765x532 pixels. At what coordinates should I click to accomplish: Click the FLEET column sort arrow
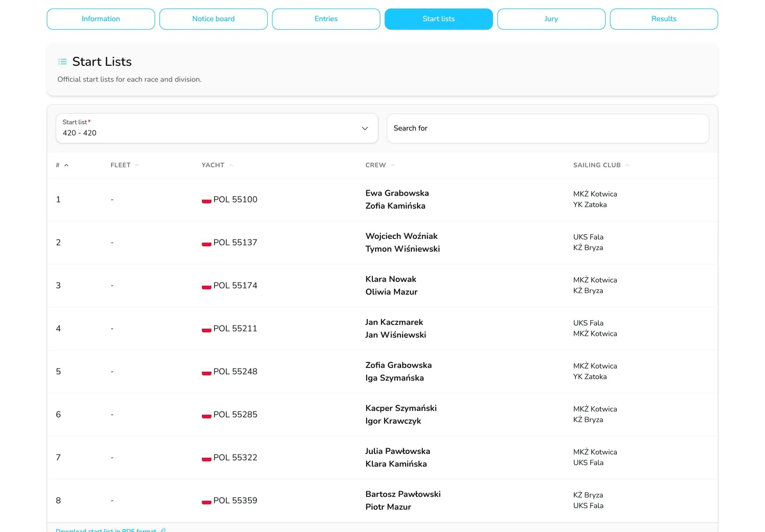tap(137, 165)
